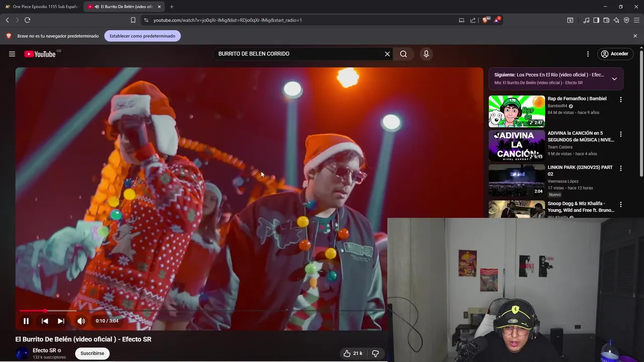
Task: Open Brave Rewards triangle icon
Action: tap(497, 20)
